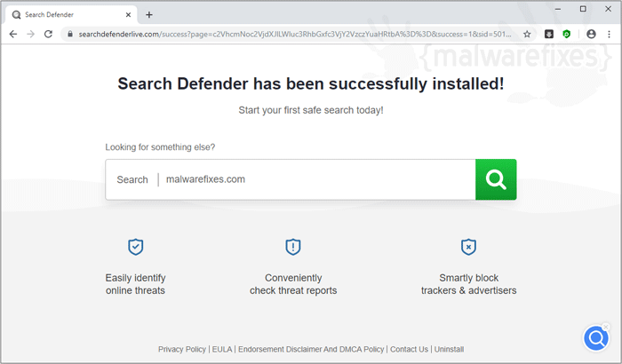
Task: Select the Search Defender tab
Action: (71, 15)
